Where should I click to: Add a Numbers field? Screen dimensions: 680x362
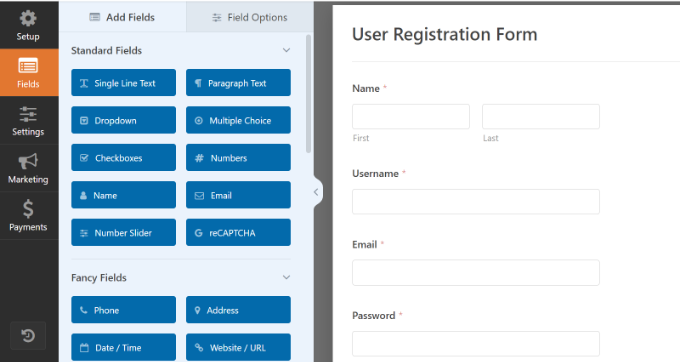click(x=238, y=158)
